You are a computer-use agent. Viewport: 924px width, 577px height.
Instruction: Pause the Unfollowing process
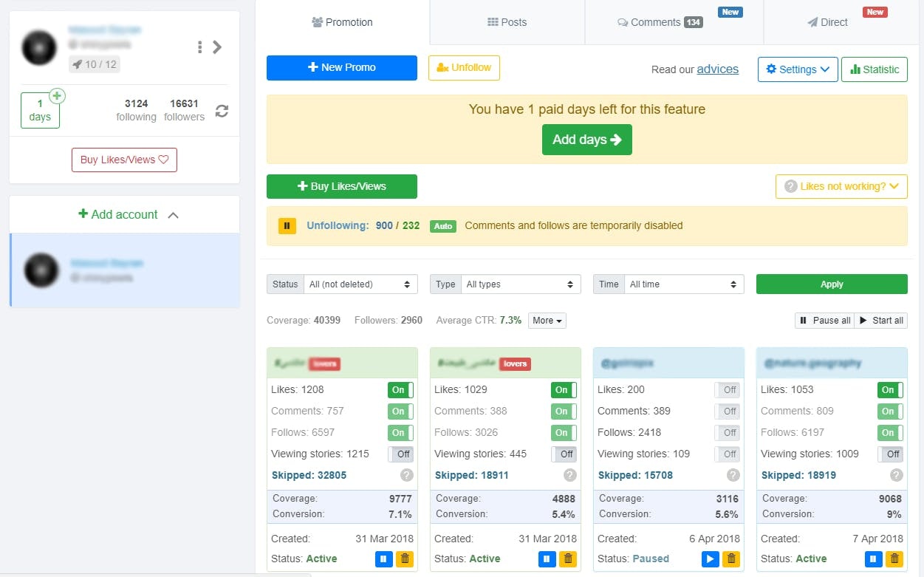tap(287, 226)
